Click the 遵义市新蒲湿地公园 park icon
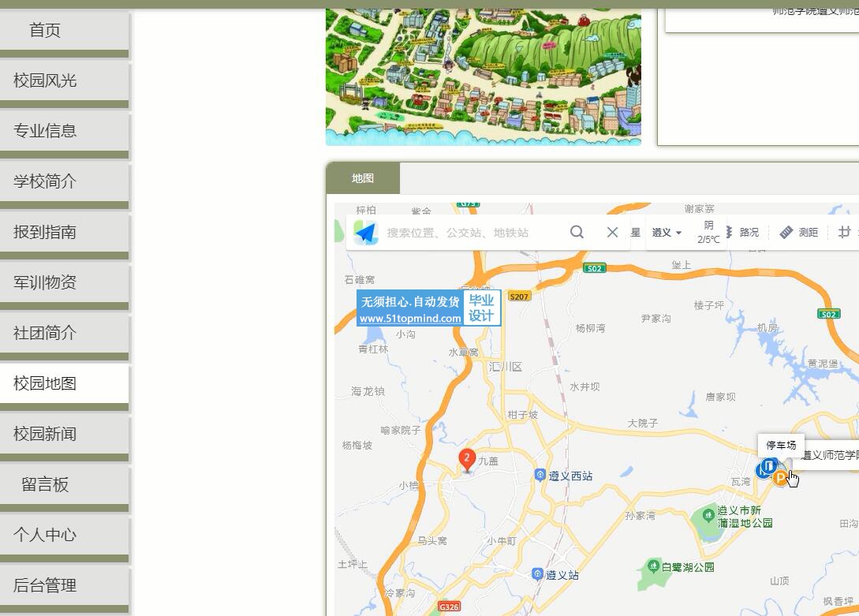 pos(708,515)
